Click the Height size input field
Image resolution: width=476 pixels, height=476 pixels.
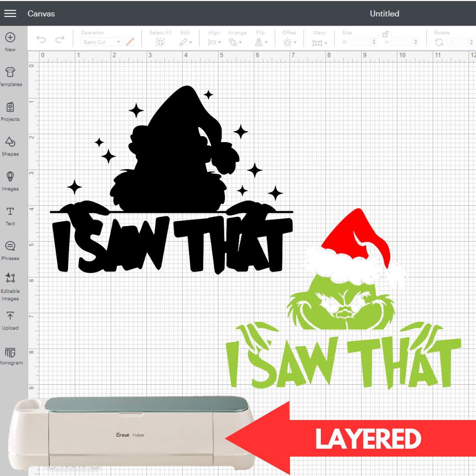coord(402,42)
